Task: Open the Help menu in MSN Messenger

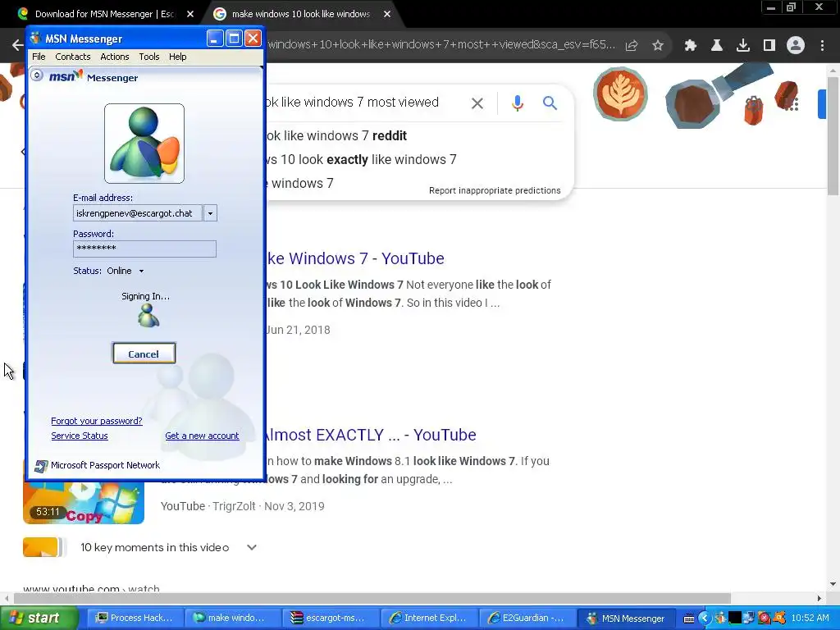Action: [178, 57]
